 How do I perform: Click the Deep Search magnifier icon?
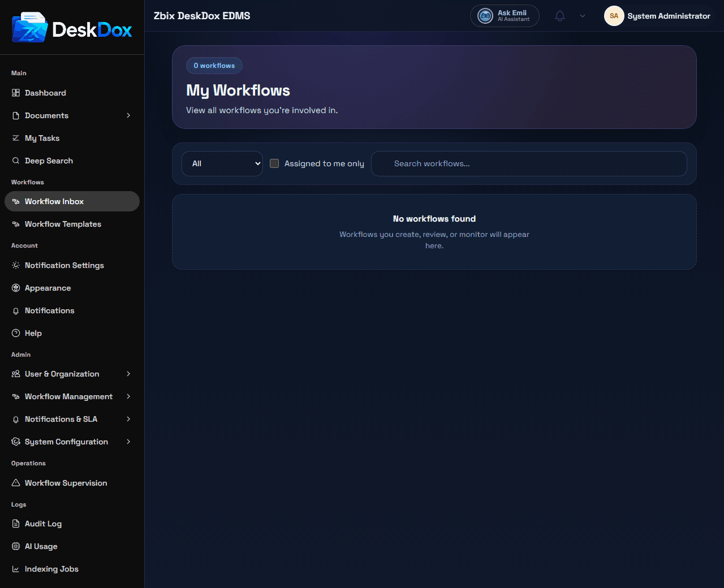pyautogui.click(x=16, y=161)
